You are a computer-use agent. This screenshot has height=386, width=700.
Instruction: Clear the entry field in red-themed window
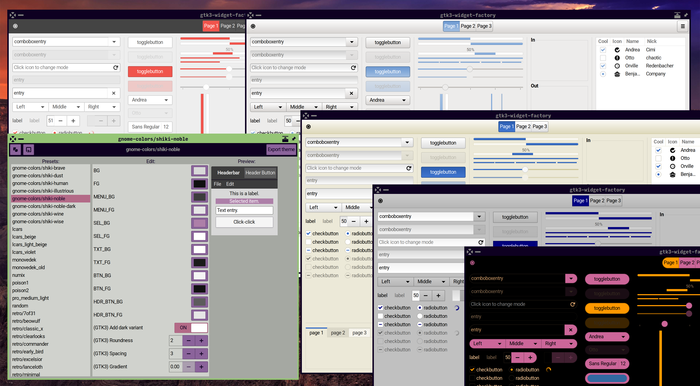[x=114, y=93]
